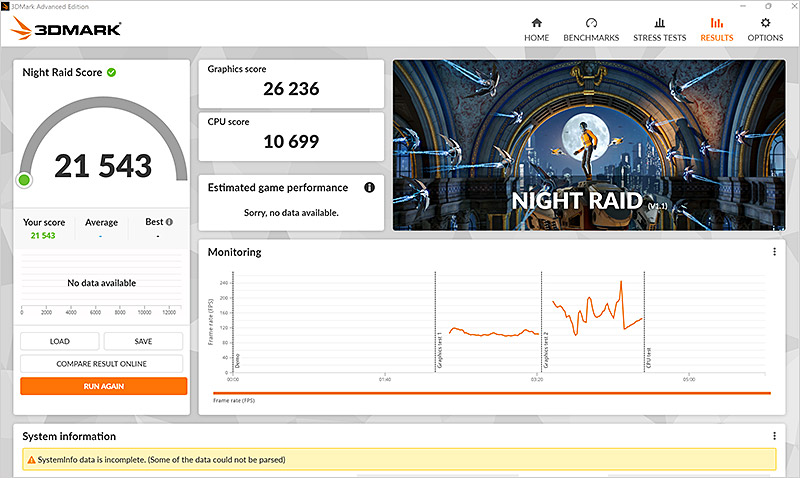This screenshot has height=478, width=800.
Task: Click the Home icon in the top navigation
Action: click(537, 23)
